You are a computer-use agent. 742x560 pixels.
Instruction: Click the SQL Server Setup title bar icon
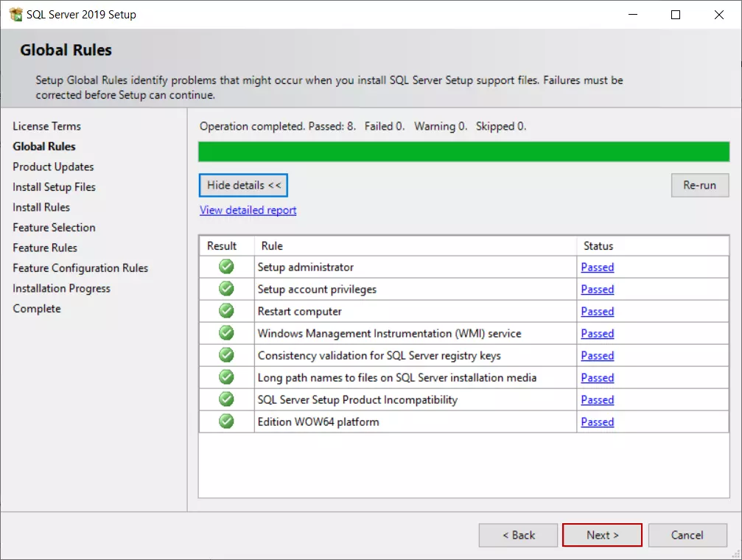point(15,14)
